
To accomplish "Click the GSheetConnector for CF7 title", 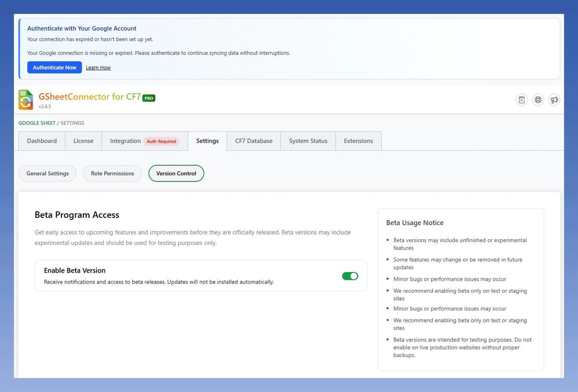I will click(90, 97).
